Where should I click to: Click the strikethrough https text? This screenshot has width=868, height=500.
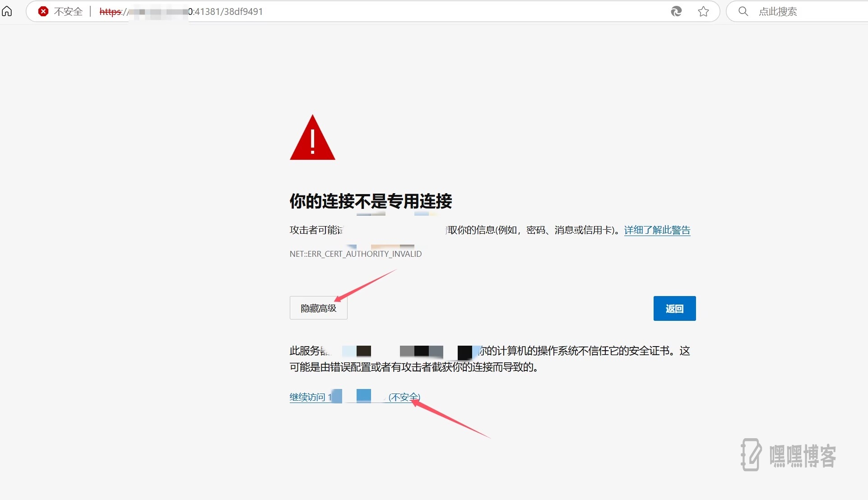click(111, 11)
